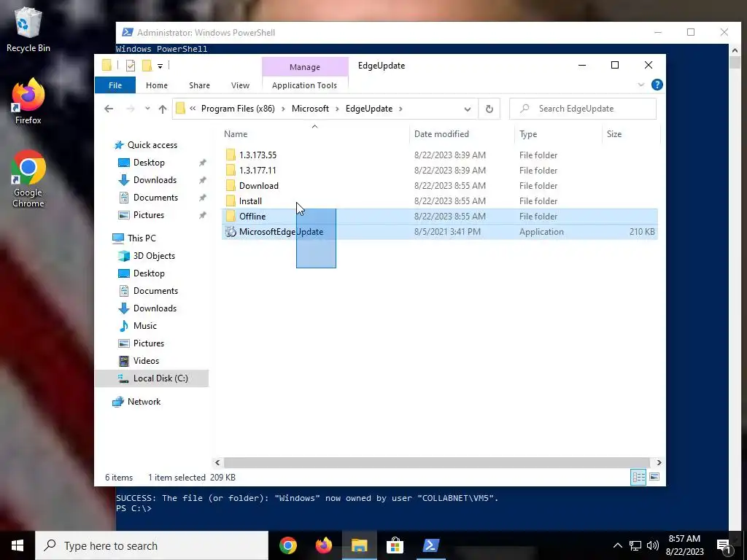Viewport: 747px width, 560px height.
Task: Switch to the Home ribbon tab
Action: (x=157, y=85)
